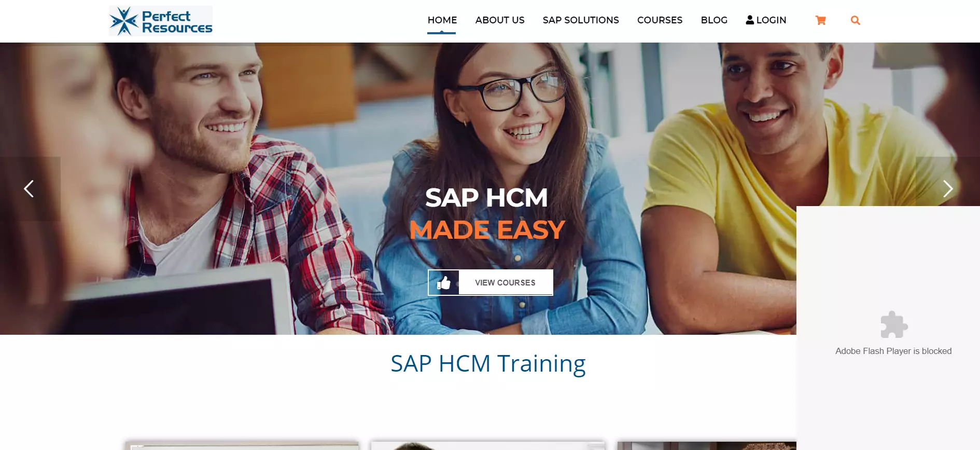Viewport: 980px width, 450px height.
Task: Click the SAP HCM Training heading
Action: pyautogui.click(x=488, y=363)
